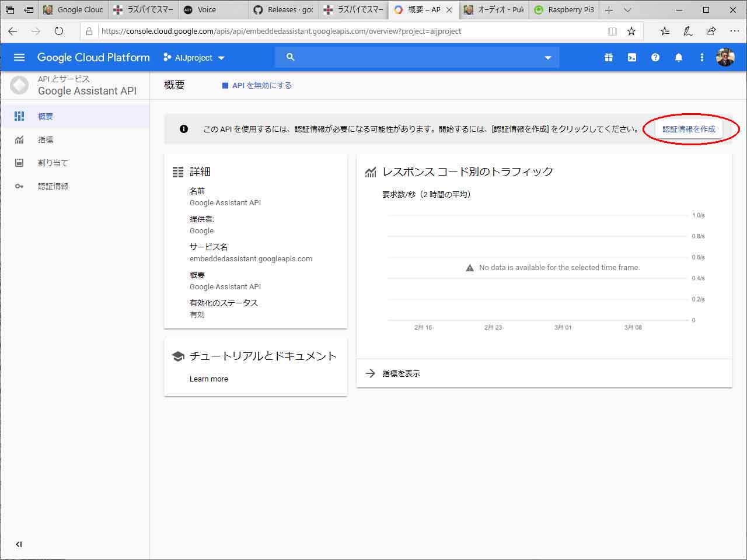
Task: Click the 認証情報 key icon in sidebar
Action: [19, 186]
